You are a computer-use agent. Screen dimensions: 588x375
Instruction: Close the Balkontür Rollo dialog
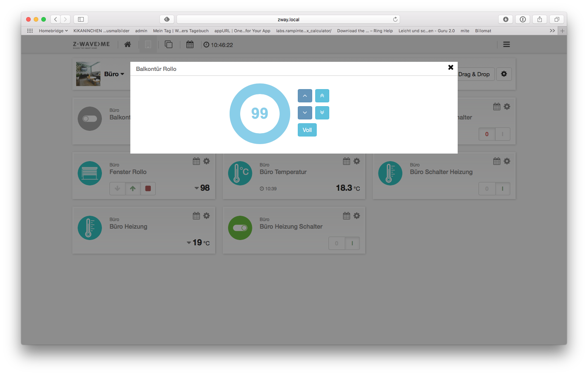pyautogui.click(x=450, y=67)
